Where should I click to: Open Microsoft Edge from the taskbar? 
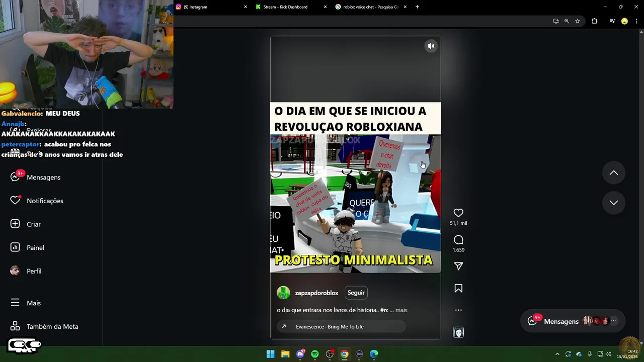374,354
